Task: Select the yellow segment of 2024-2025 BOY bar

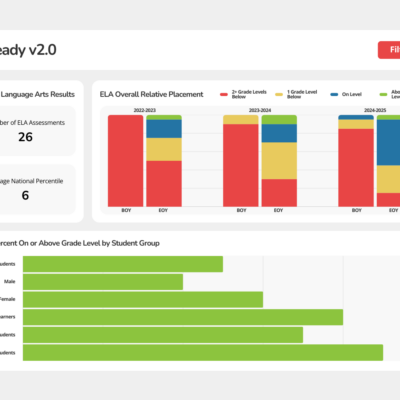Action: point(356,124)
